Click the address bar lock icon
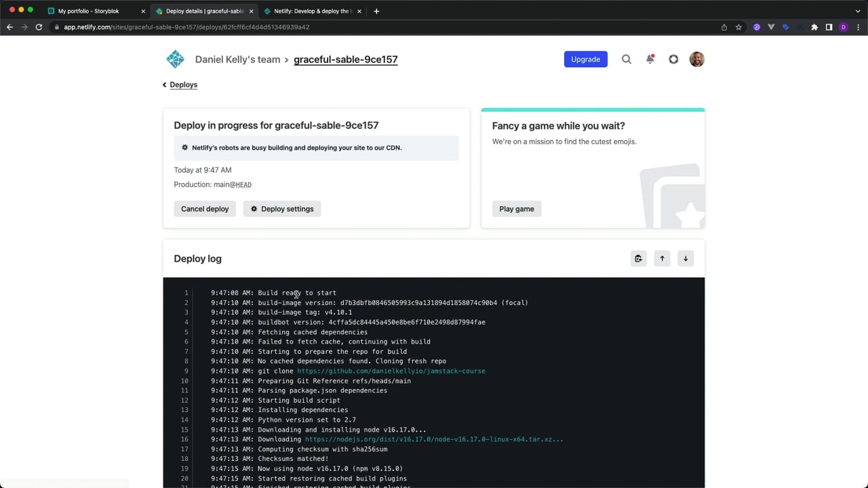The height and width of the screenshot is (488, 868). click(57, 27)
